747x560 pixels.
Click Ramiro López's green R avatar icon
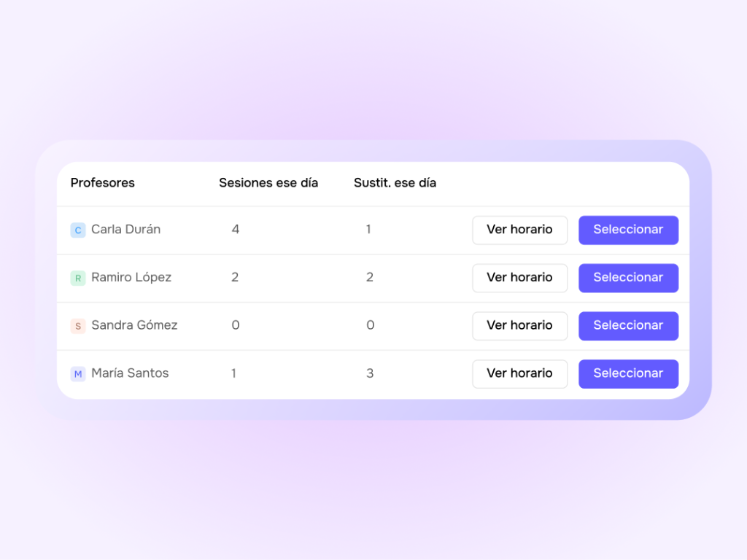tap(78, 278)
